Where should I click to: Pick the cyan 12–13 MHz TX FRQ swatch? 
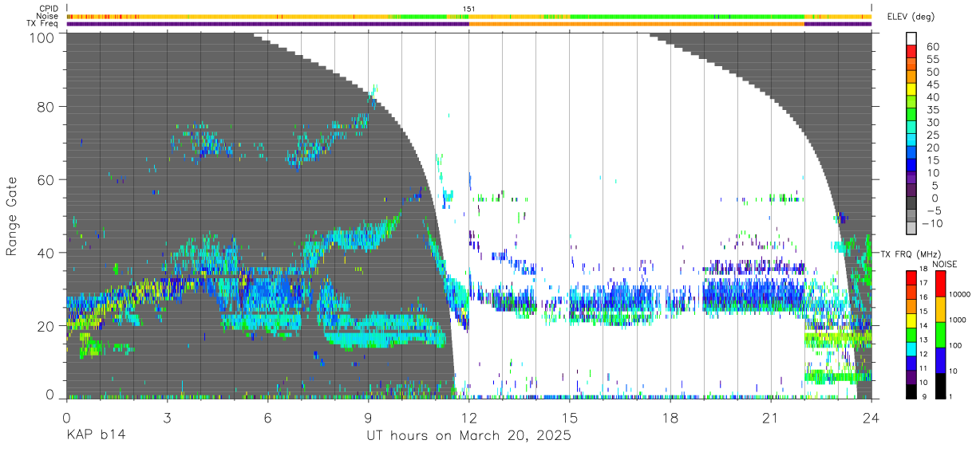pos(911,348)
